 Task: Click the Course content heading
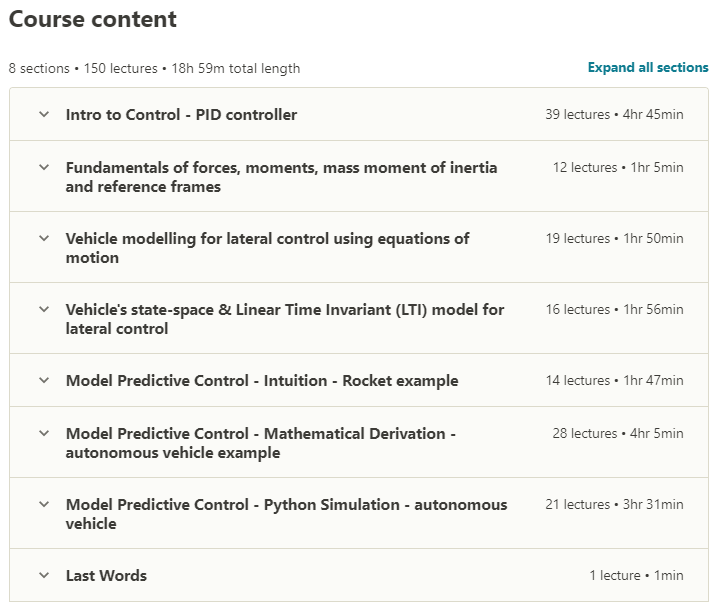click(93, 19)
